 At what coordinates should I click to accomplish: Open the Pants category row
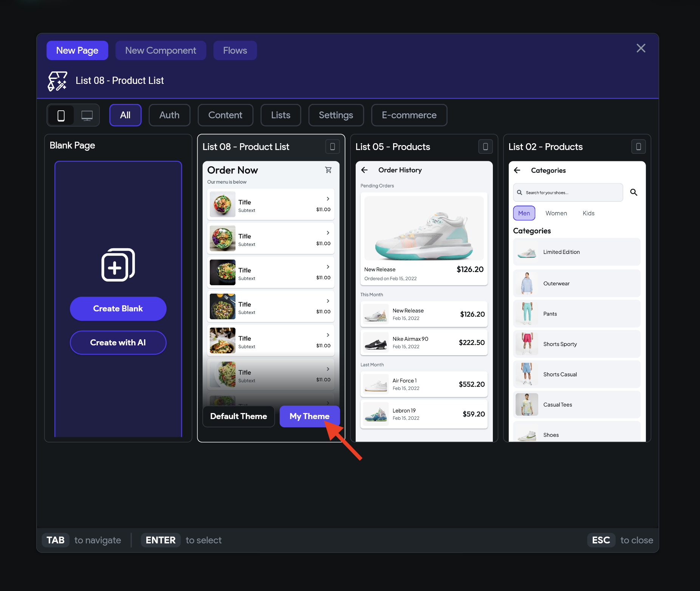tap(577, 314)
